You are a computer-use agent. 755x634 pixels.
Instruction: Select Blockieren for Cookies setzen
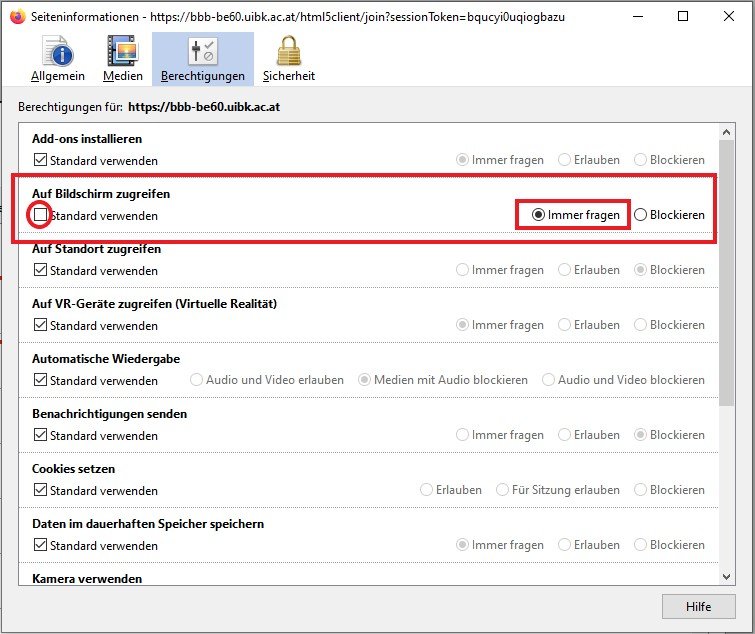click(640, 490)
